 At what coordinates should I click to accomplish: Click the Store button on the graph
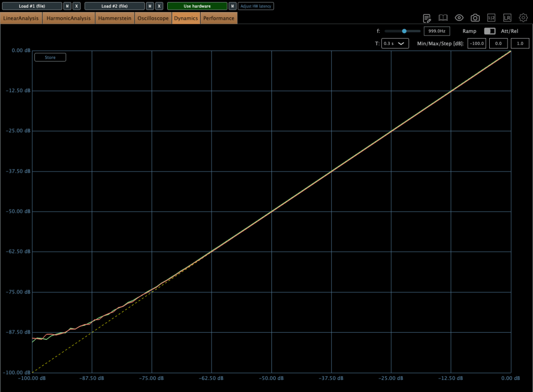pyautogui.click(x=50, y=57)
